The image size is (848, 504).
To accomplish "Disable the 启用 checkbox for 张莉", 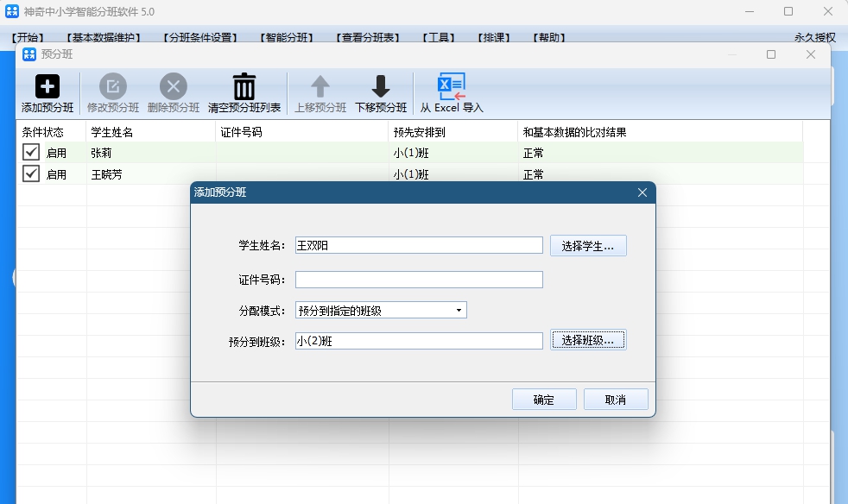I will [33, 153].
